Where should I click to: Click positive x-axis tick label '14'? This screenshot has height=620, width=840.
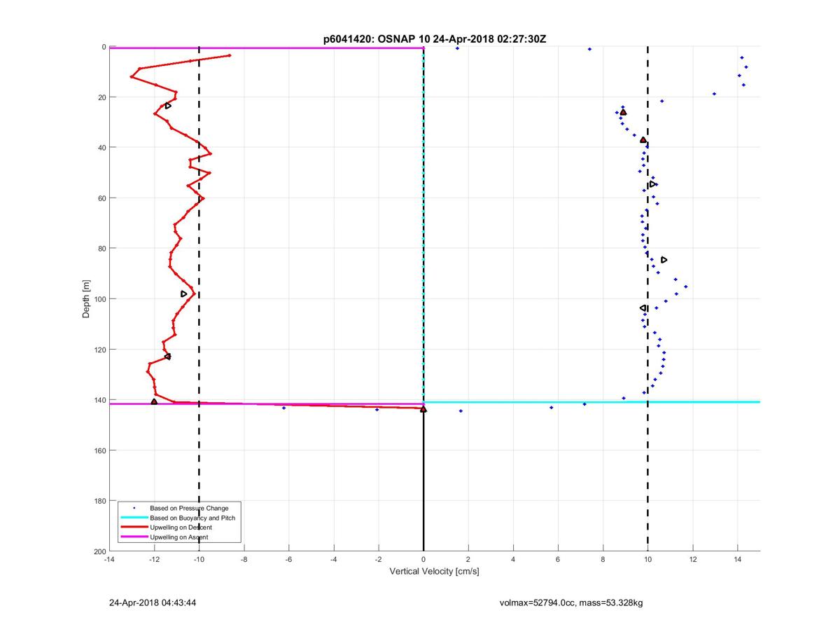point(737,559)
